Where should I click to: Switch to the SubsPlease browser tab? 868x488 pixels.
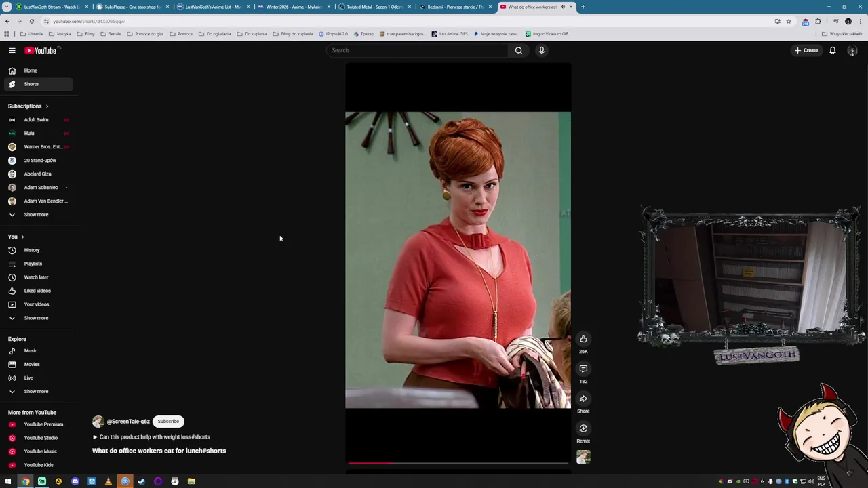[x=132, y=7]
